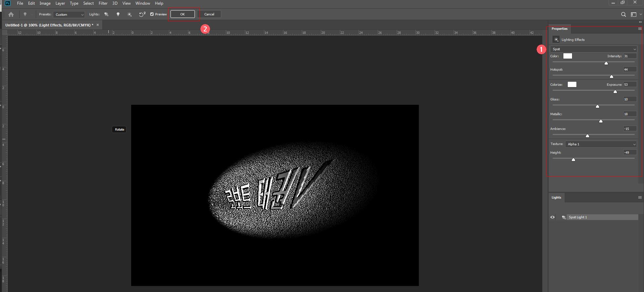This screenshot has height=292, width=644.
Task: Hide Spot Light 1 with eye icon
Action: click(553, 217)
